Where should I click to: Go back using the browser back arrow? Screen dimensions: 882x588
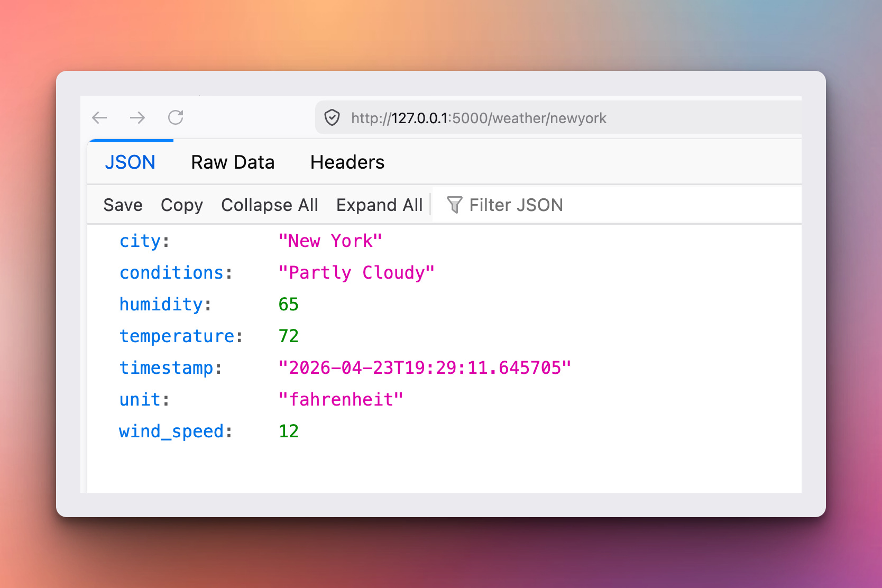(x=99, y=117)
